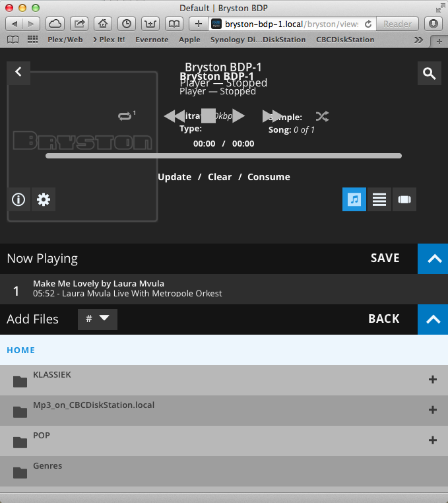448x503 pixels.
Task: Open Synology DiskStation bookmark
Action: pos(258,40)
